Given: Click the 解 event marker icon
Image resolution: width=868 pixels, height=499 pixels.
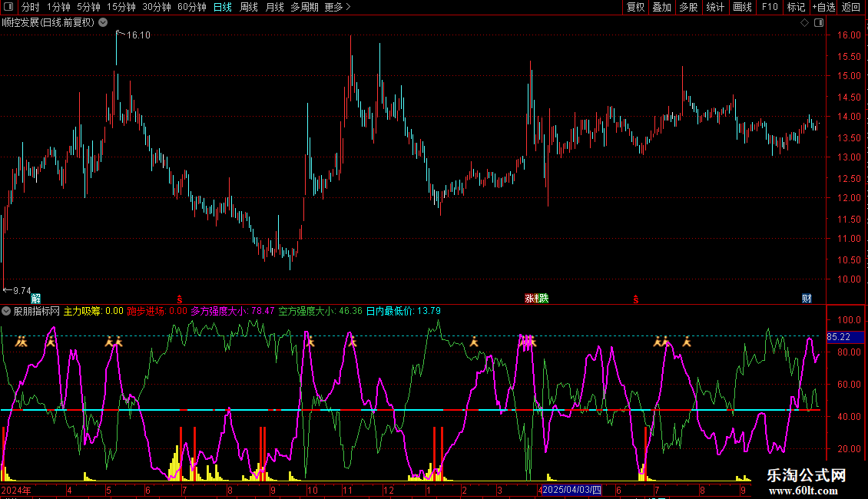Looking at the screenshot, I should [x=35, y=299].
